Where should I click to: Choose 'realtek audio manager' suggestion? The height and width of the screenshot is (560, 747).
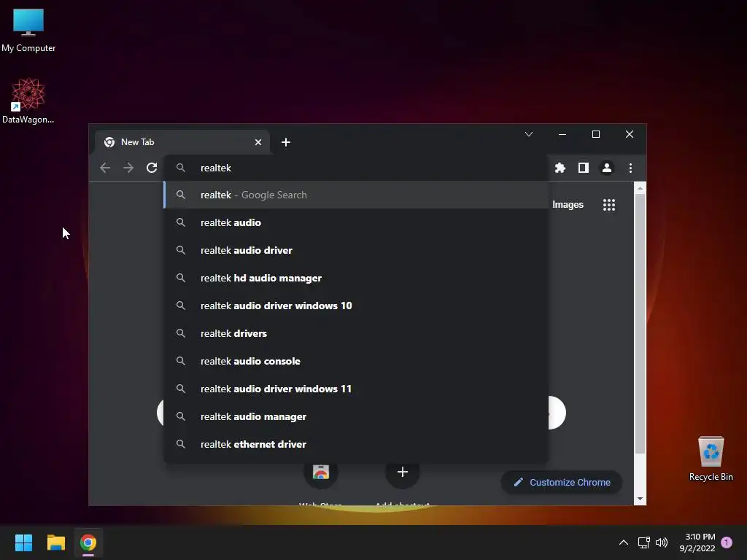tap(355, 416)
